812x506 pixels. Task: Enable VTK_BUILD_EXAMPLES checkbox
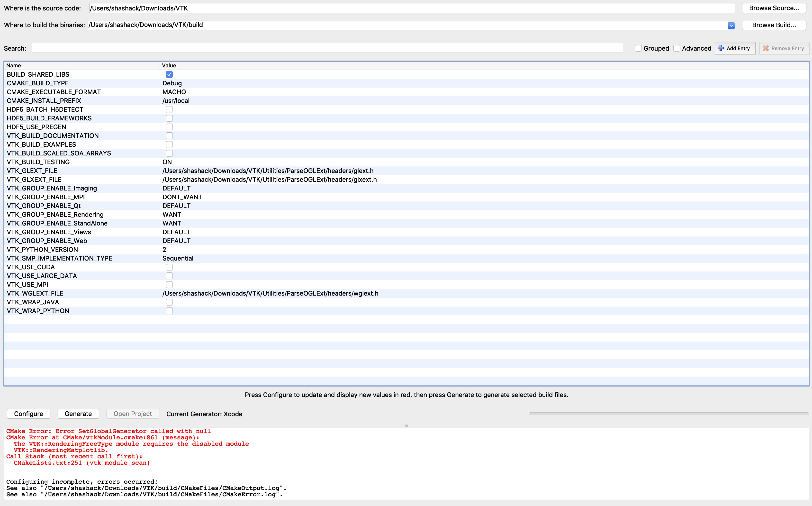169,145
